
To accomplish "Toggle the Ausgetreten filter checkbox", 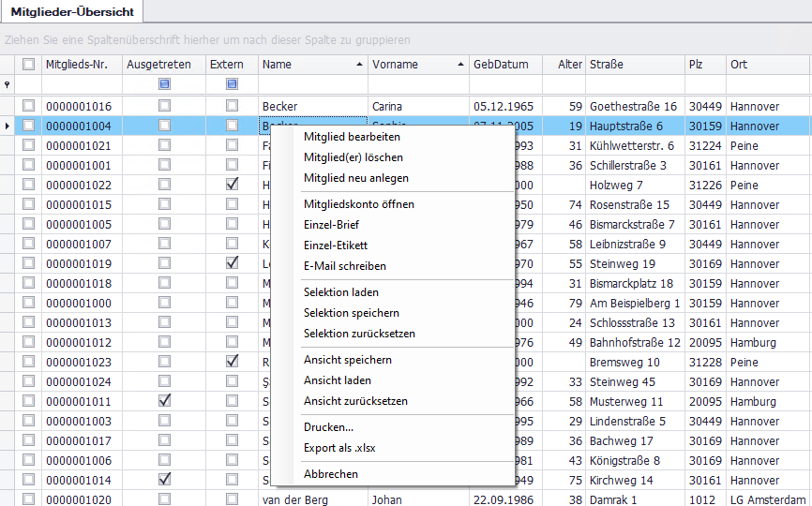I will point(165,84).
